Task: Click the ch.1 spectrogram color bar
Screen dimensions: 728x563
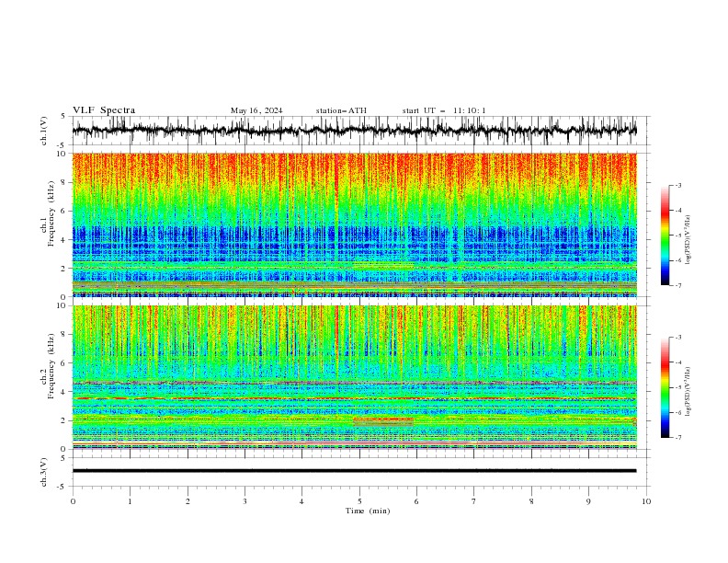Action: point(665,236)
